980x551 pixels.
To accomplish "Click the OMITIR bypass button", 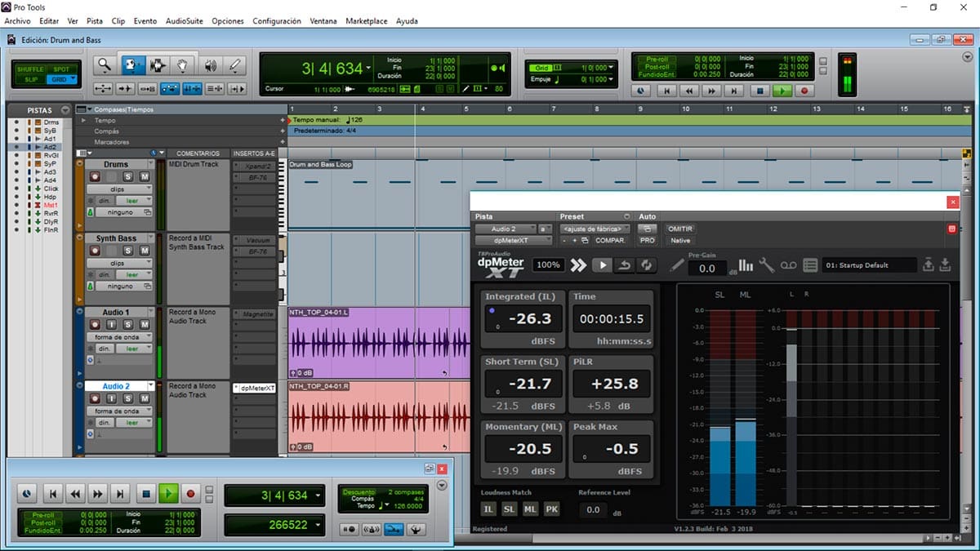I will tap(680, 229).
